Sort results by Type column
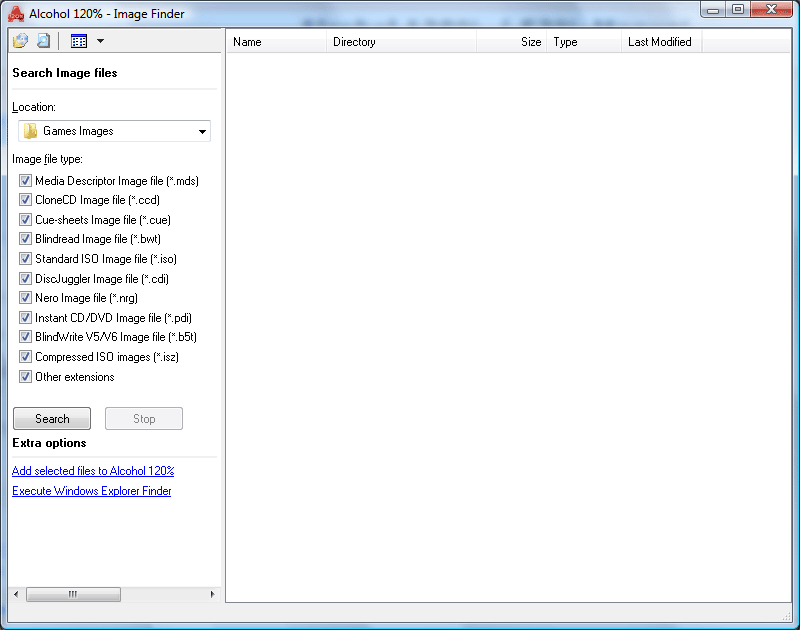Viewport: 800px width, 630px height. pyautogui.click(x=584, y=42)
